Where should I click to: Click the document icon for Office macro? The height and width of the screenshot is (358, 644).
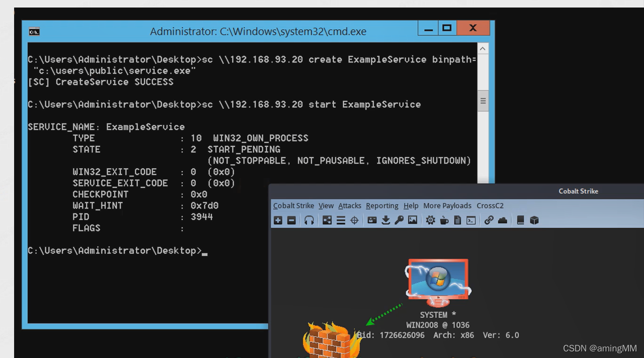(457, 220)
